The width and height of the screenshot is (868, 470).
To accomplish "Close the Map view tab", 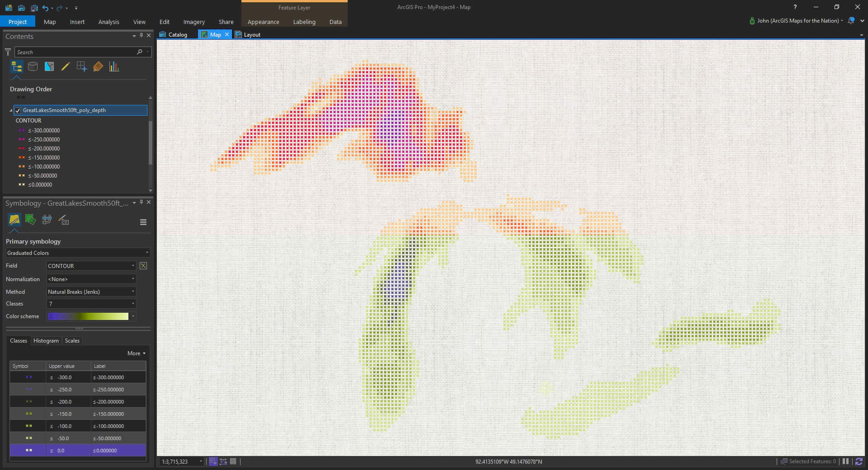I will (227, 34).
